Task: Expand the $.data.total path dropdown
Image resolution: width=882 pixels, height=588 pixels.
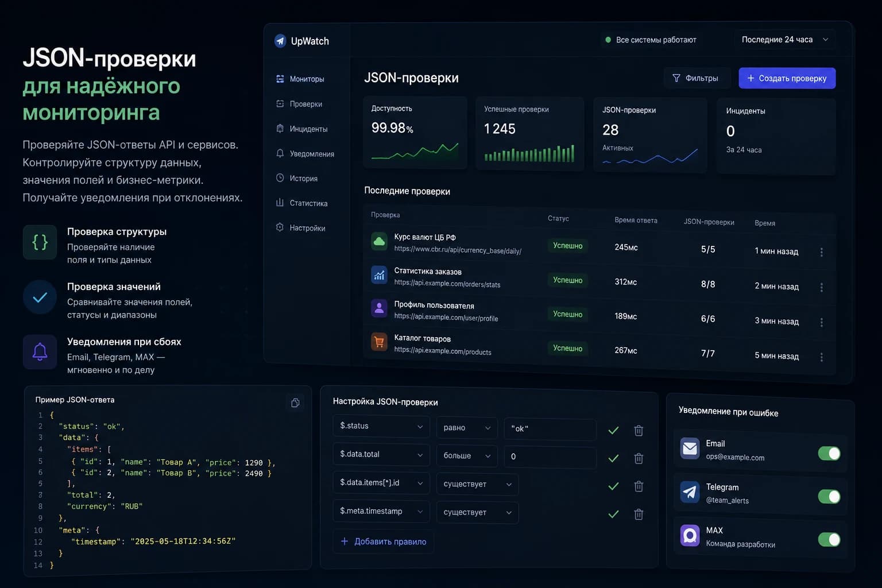Action: pyautogui.click(x=381, y=454)
